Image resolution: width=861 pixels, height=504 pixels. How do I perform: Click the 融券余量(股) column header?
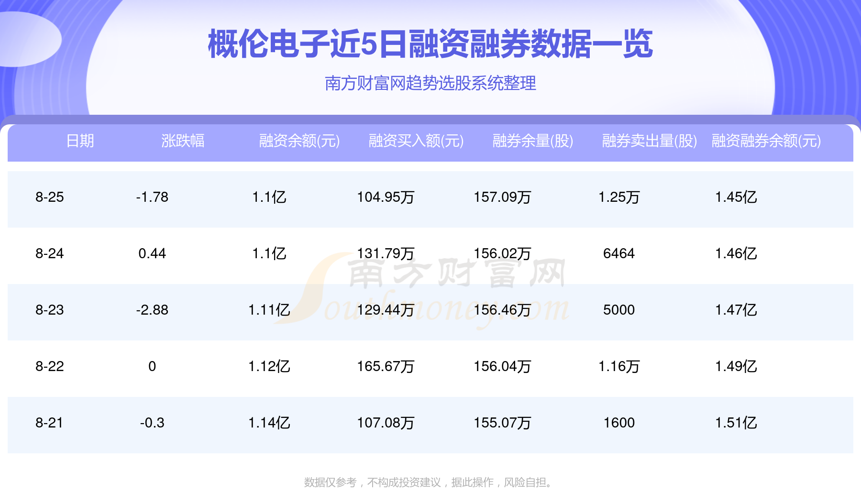click(x=533, y=141)
